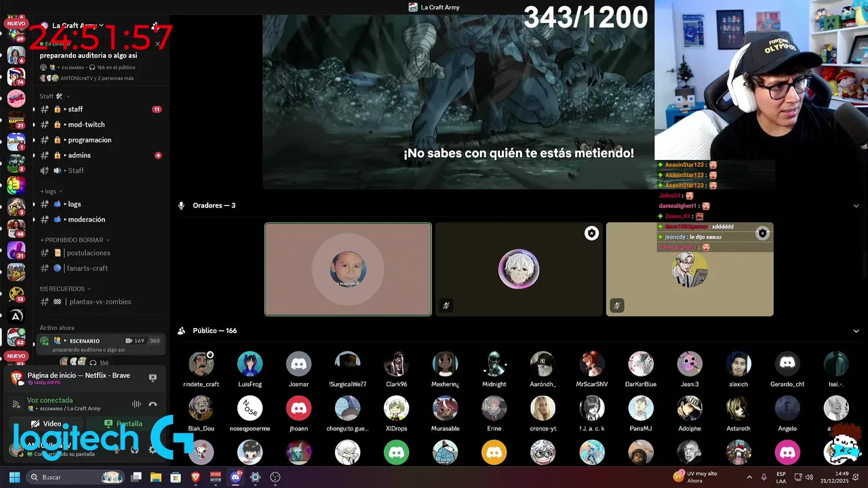Open Windows Start menu
The height and width of the screenshot is (488, 868).
coord(14,477)
